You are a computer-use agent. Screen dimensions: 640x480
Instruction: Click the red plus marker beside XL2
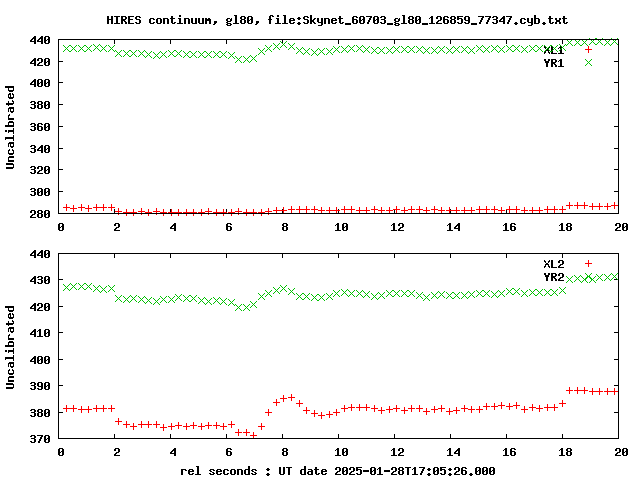(x=588, y=264)
